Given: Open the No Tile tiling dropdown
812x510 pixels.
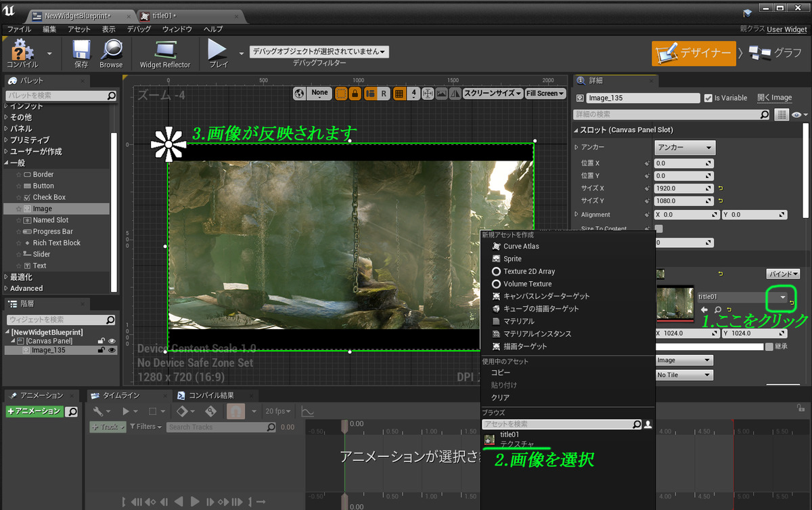Looking at the screenshot, I should coord(684,375).
